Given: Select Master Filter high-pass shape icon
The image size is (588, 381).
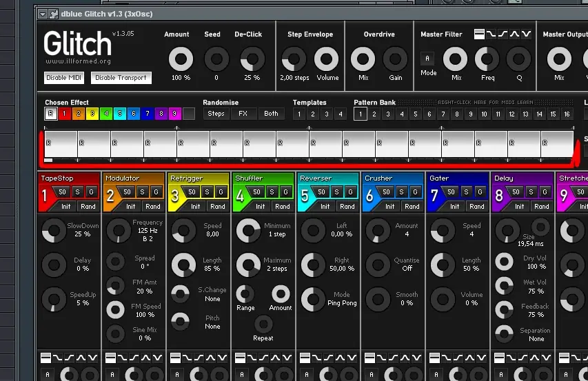Looking at the screenshot, I should point(503,34).
